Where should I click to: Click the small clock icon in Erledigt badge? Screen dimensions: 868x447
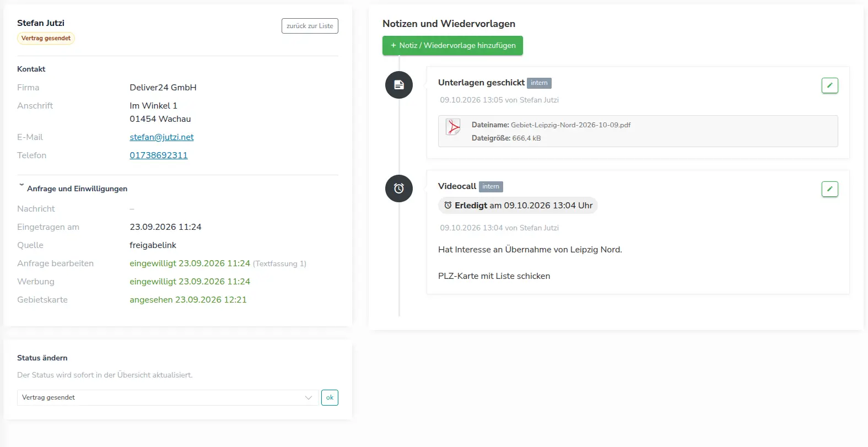tap(448, 205)
